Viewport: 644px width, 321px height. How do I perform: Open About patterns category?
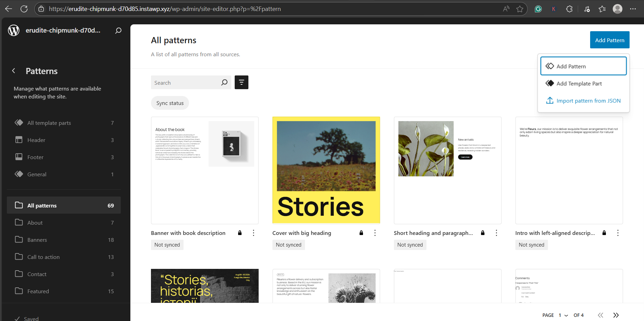click(64, 223)
